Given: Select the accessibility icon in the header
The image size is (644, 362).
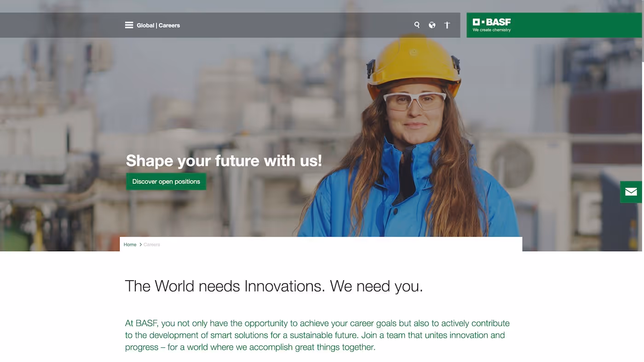Looking at the screenshot, I should [446, 24].
